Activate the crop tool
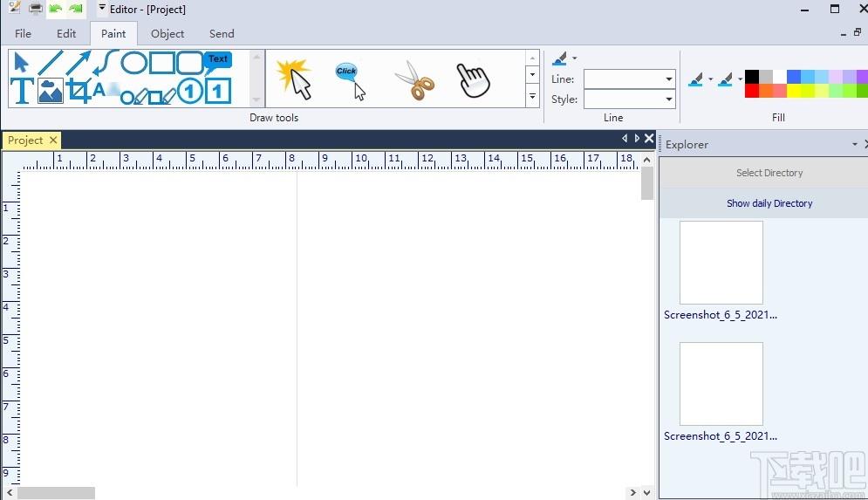868x500 pixels. 79,91
